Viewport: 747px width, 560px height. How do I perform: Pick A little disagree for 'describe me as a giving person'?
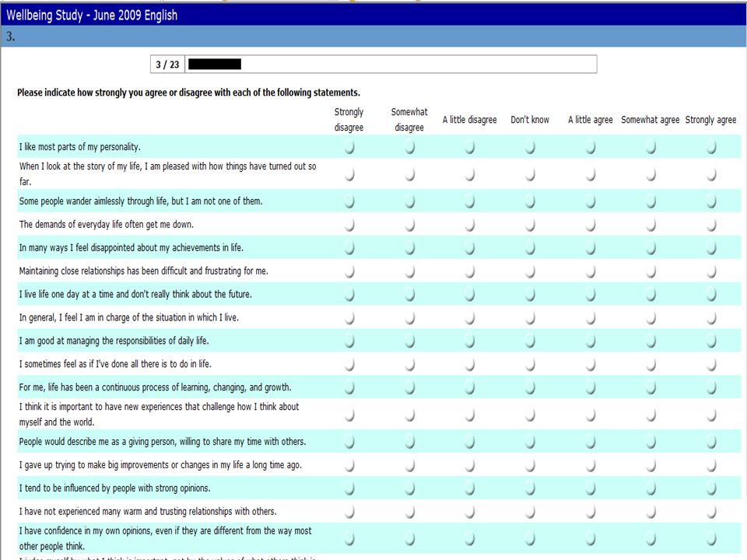click(470, 442)
